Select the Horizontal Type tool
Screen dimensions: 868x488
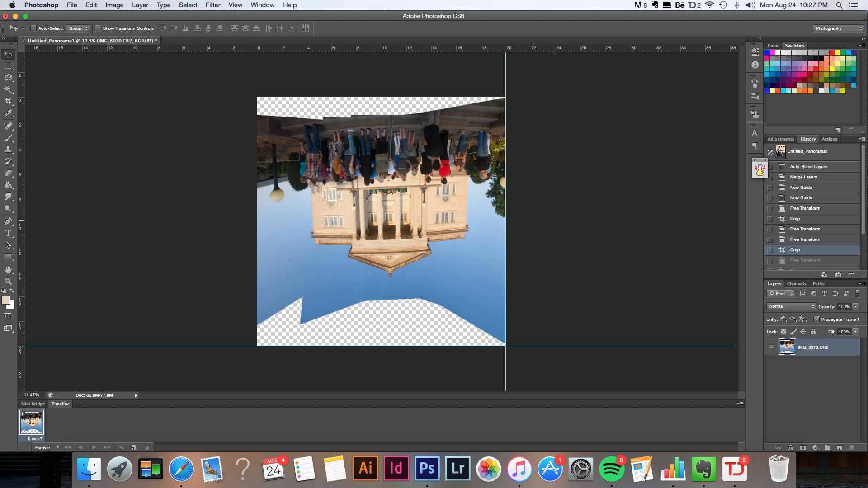8,233
